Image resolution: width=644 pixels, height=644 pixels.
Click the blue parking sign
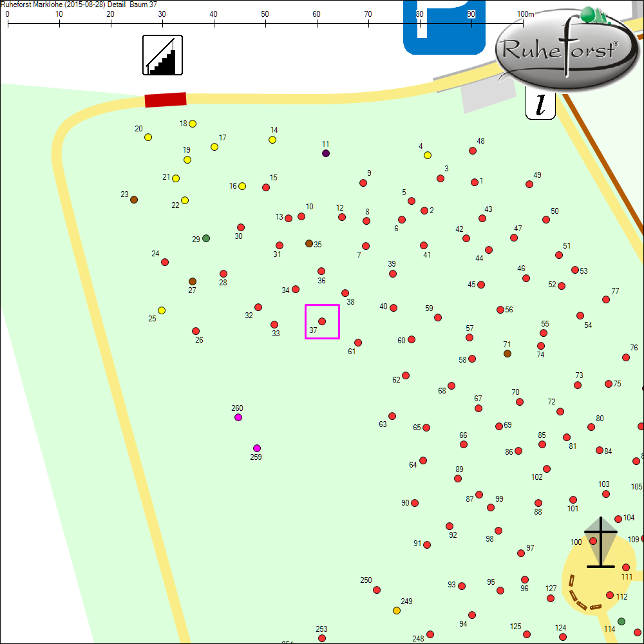[444, 28]
